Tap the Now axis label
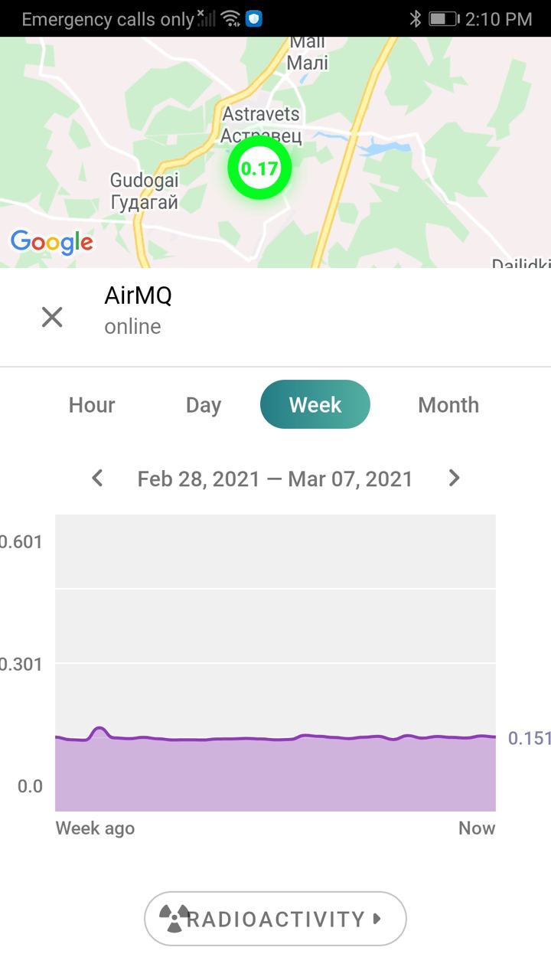Screen dimensions: 551x980 click(x=477, y=828)
